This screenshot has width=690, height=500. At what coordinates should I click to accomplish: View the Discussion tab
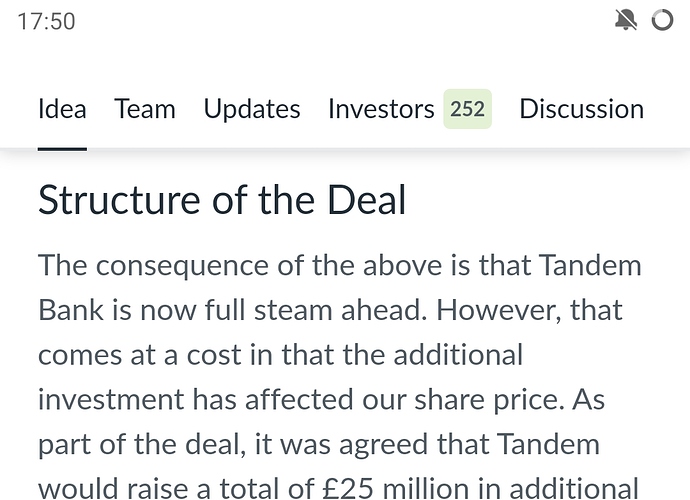pyautogui.click(x=581, y=109)
